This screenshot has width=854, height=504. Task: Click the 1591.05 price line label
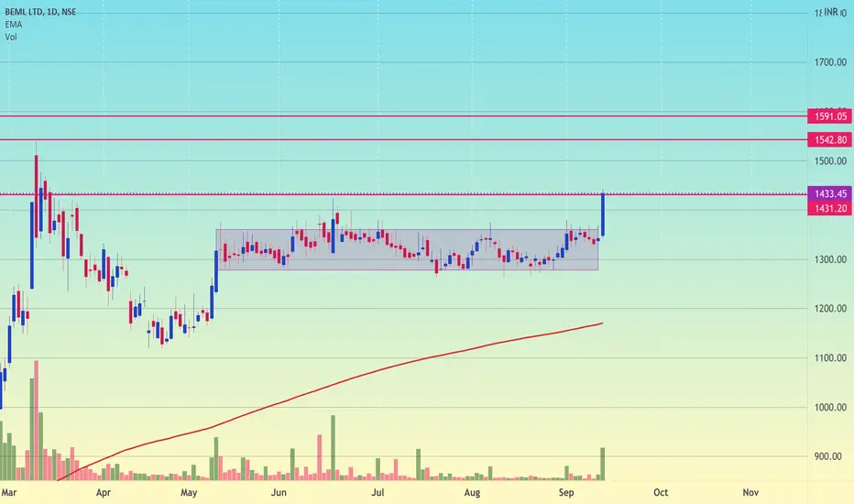(x=830, y=116)
